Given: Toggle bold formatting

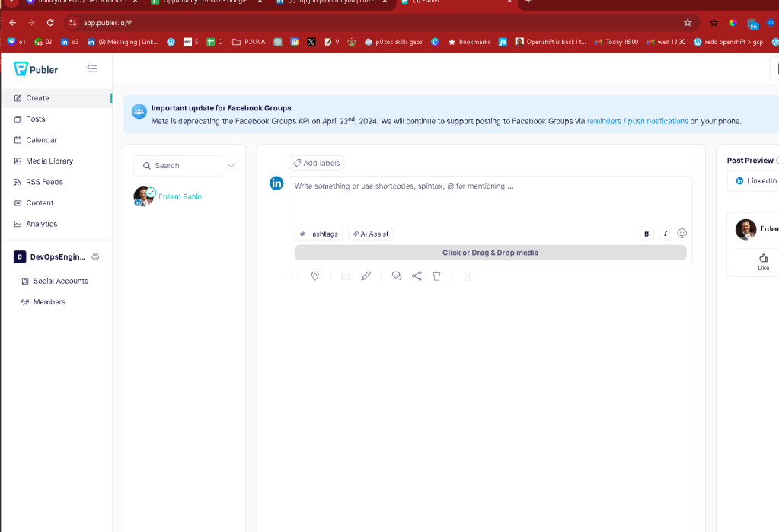Looking at the screenshot, I should (x=647, y=234).
